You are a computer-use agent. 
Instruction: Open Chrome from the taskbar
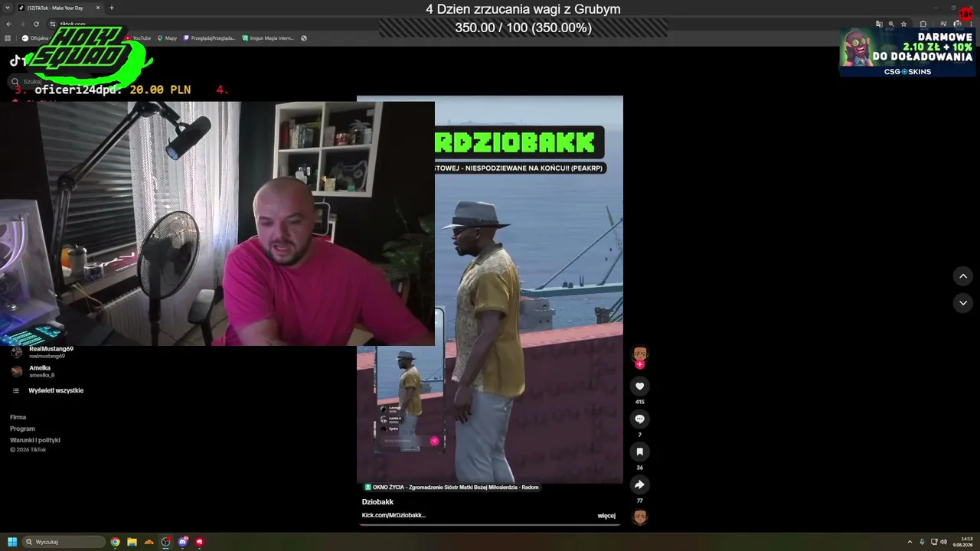(115, 542)
